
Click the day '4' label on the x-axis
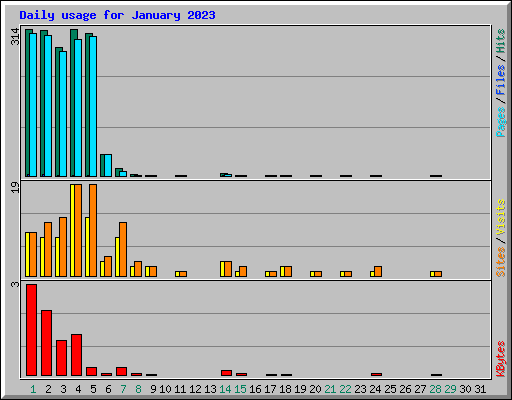click(78, 389)
